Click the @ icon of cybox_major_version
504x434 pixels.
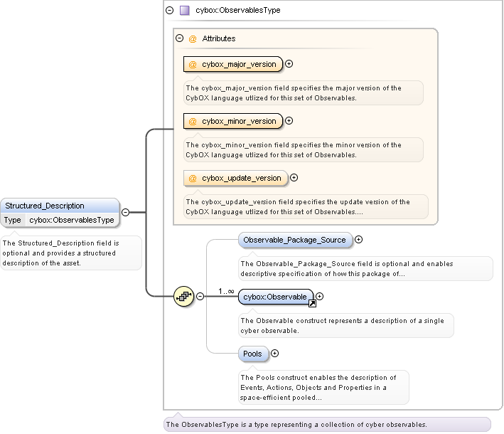[193, 64]
